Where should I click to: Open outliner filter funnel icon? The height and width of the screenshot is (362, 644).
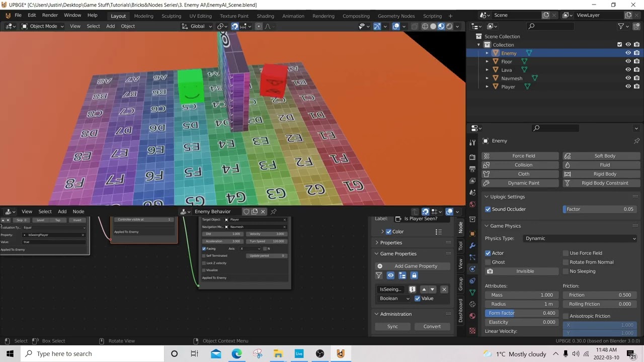point(621,26)
